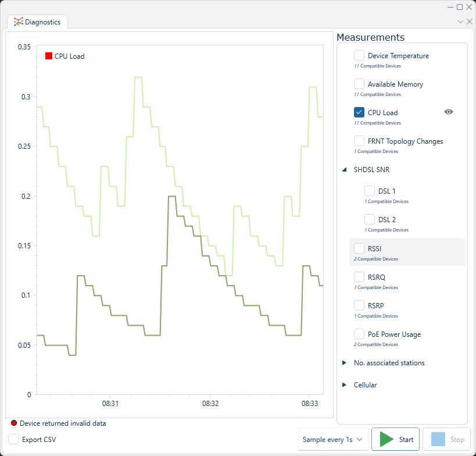Check the DSL 2 checkbox
The width and height of the screenshot is (476, 456).
(370, 219)
